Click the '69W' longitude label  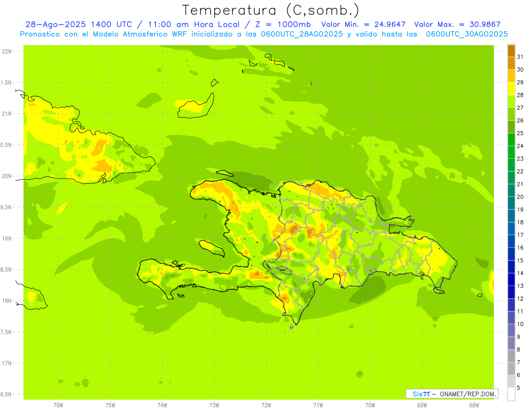(x=422, y=405)
